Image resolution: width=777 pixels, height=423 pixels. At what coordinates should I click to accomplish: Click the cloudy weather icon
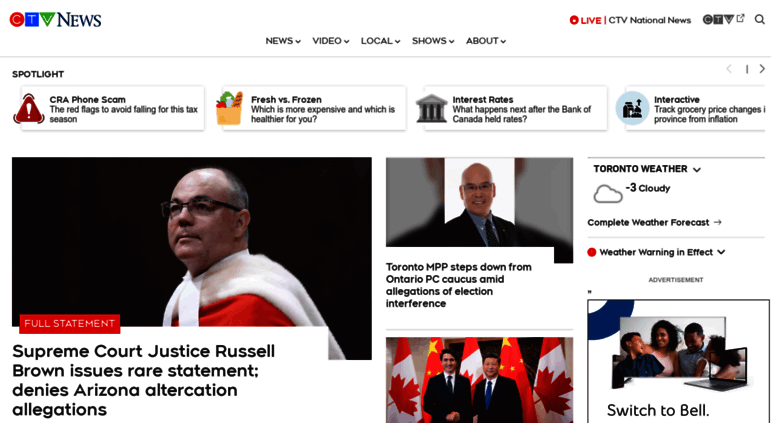coord(608,194)
